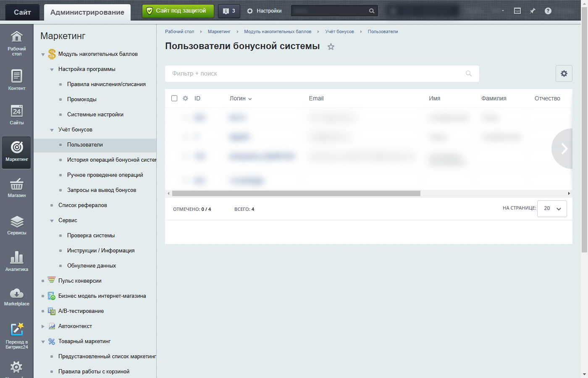Collapse the Учёт бонусов tree node
The image size is (588, 378).
(52, 130)
